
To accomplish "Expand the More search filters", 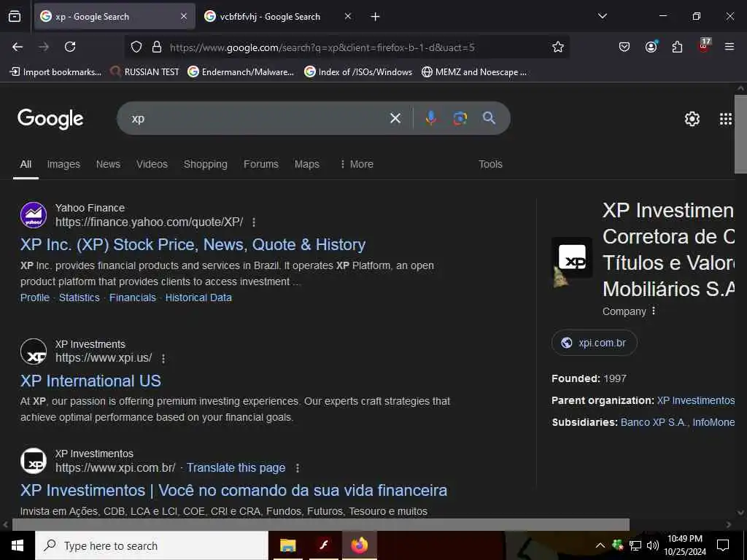I will pyautogui.click(x=357, y=164).
